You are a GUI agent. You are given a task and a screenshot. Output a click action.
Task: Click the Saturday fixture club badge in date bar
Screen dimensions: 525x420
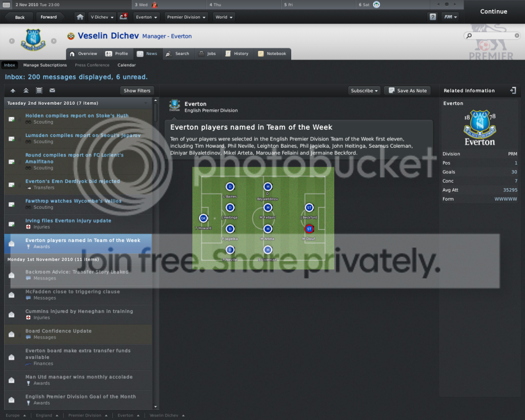coord(377,5)
